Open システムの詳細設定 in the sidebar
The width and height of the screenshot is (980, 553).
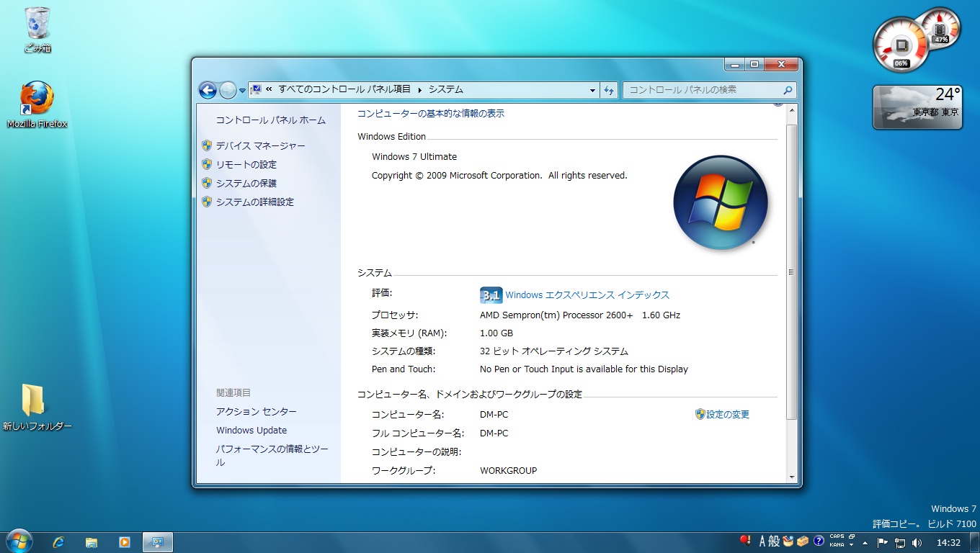[x=255, y=202]
